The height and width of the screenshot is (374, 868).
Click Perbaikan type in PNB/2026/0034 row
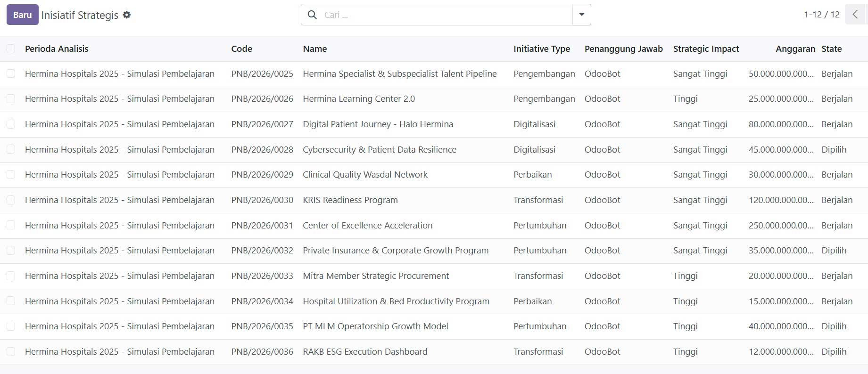pyautogui.click(x=532, y=301)
